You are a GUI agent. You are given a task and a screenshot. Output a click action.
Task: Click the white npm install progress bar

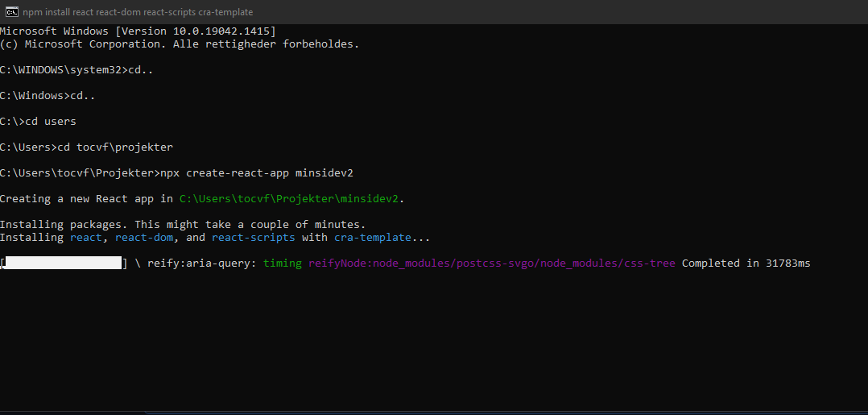pos(64,263)
